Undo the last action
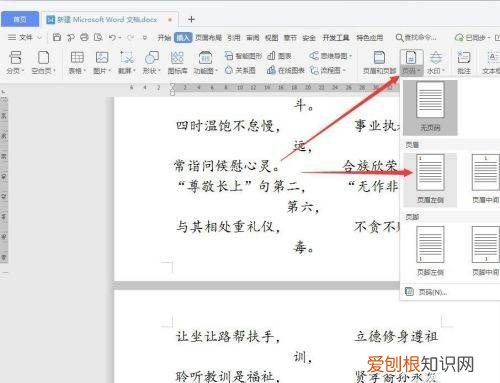This screenshot has width=500, height=383. point(112,38)
